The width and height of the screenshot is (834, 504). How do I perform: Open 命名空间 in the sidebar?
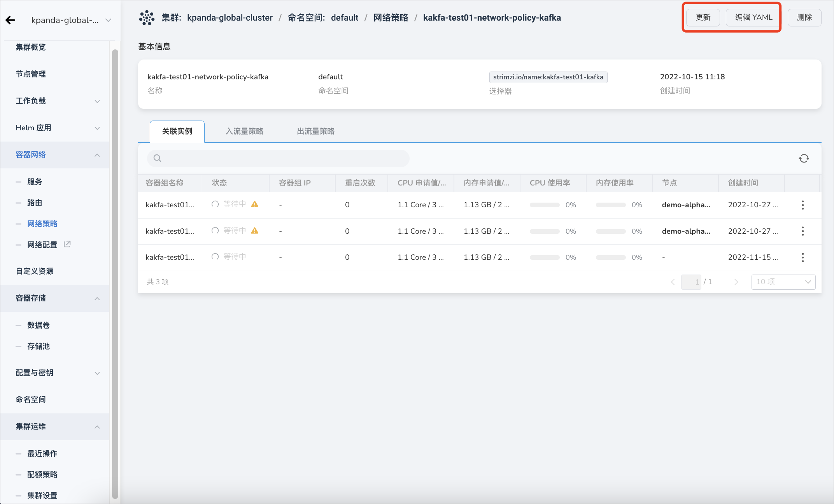coord(31,400)
